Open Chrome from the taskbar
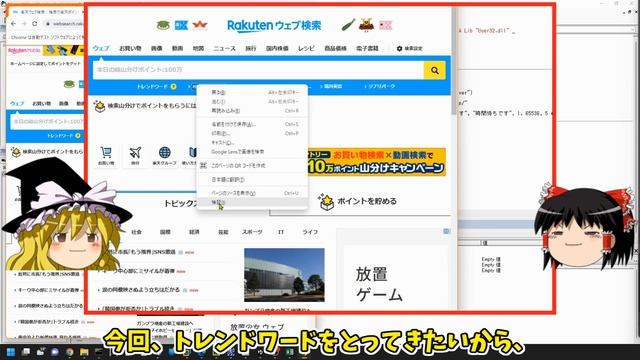This screenshot has width=640, height=360. point(70,352)
